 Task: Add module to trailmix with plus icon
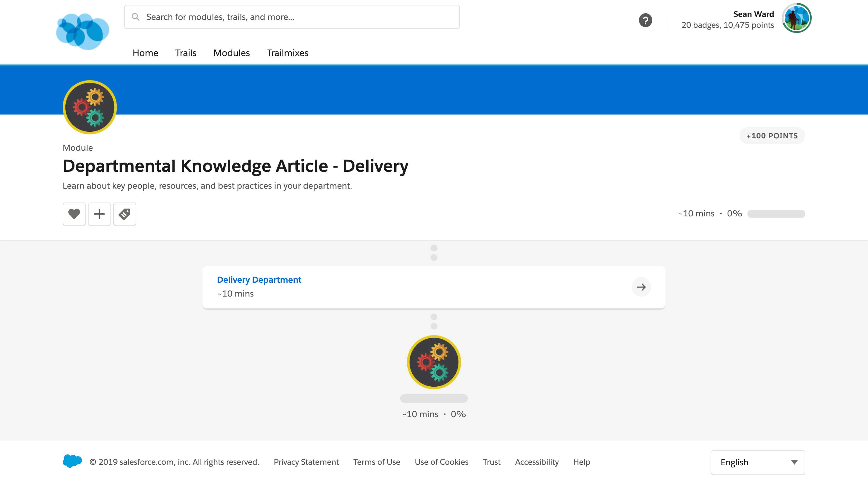click(x=99, y=214)
